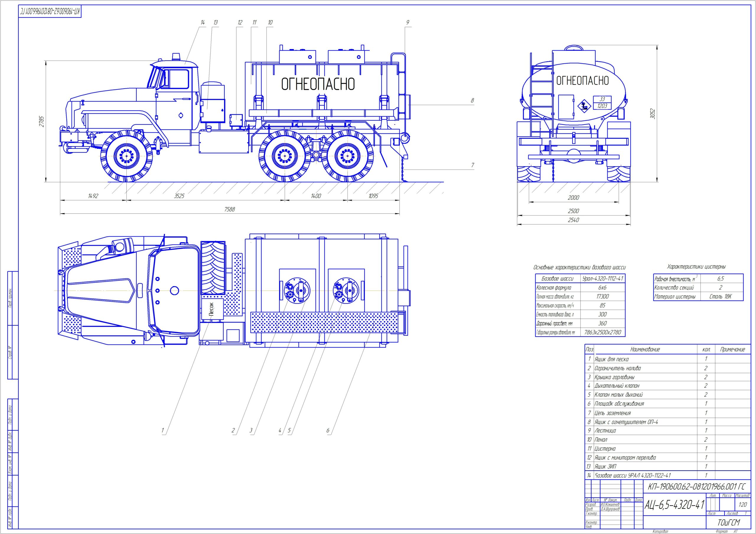
Task: Click the 'ТОиГСМ' department label
Action: [x=728, y=522]
